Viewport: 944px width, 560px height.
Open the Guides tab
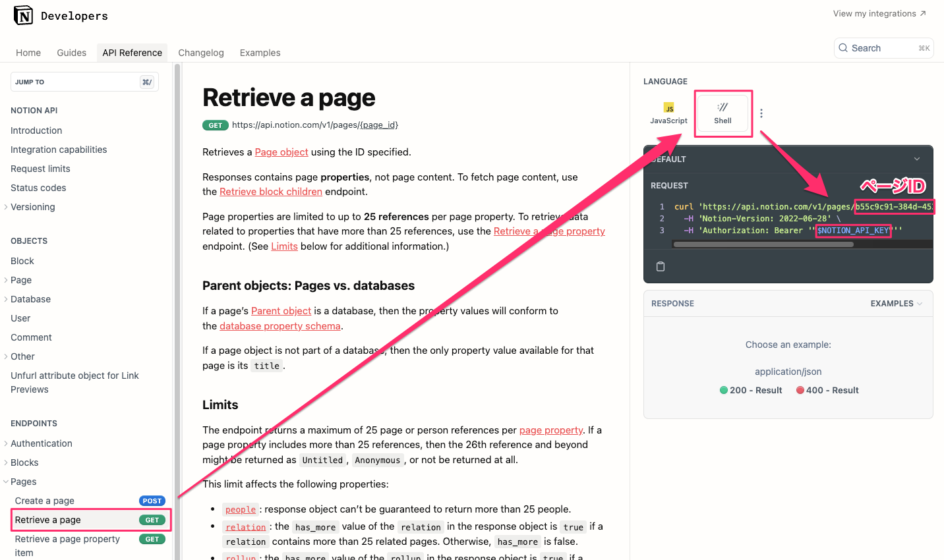[71, 52]
